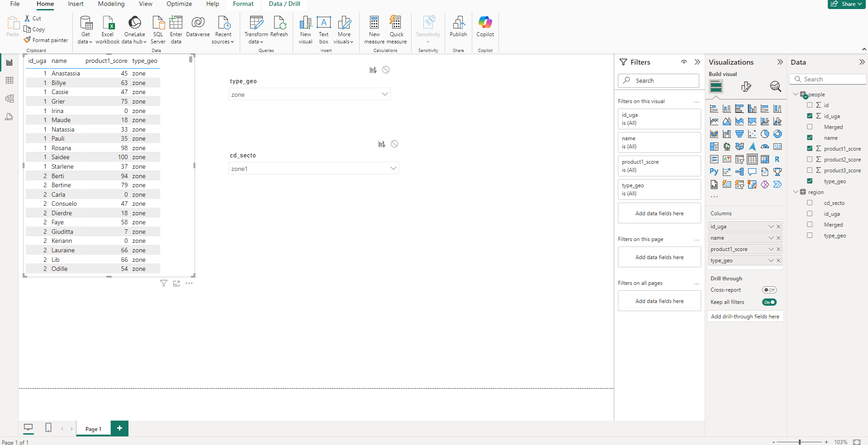Check the id field under people
The height and width of the screenshot is (445, 868).
pos(810,105)
